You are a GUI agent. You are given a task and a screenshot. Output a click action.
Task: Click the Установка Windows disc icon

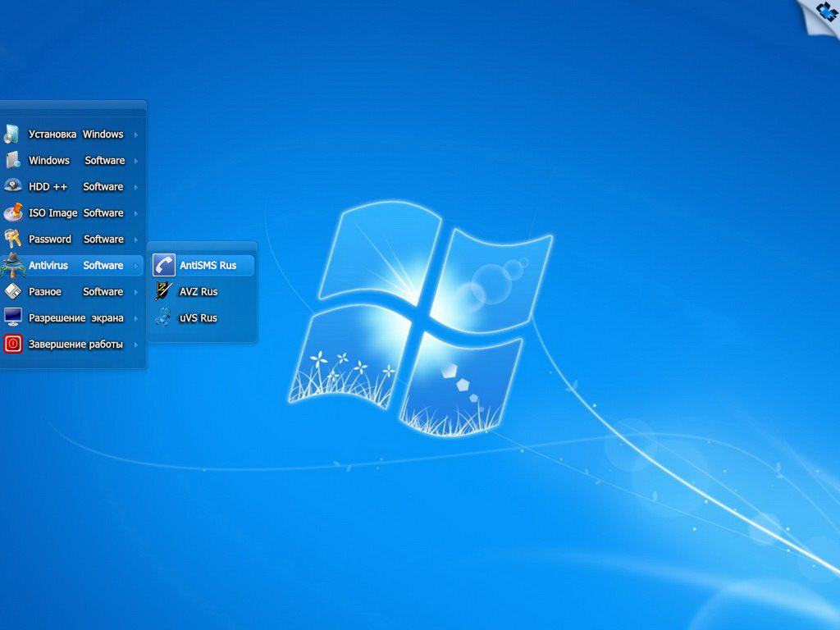(x=11, y=134)
